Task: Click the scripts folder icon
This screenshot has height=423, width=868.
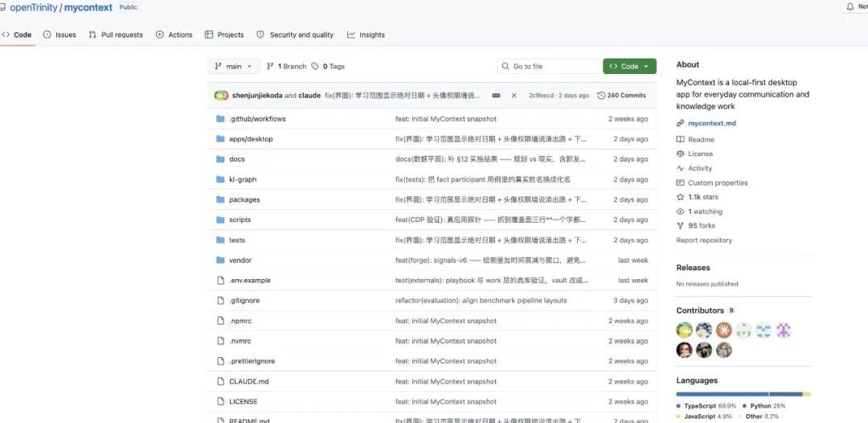Action: click(x=220, y=220)
